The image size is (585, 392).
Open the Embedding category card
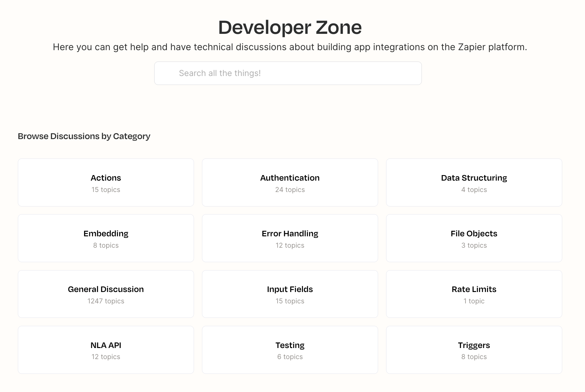point(106,238)
